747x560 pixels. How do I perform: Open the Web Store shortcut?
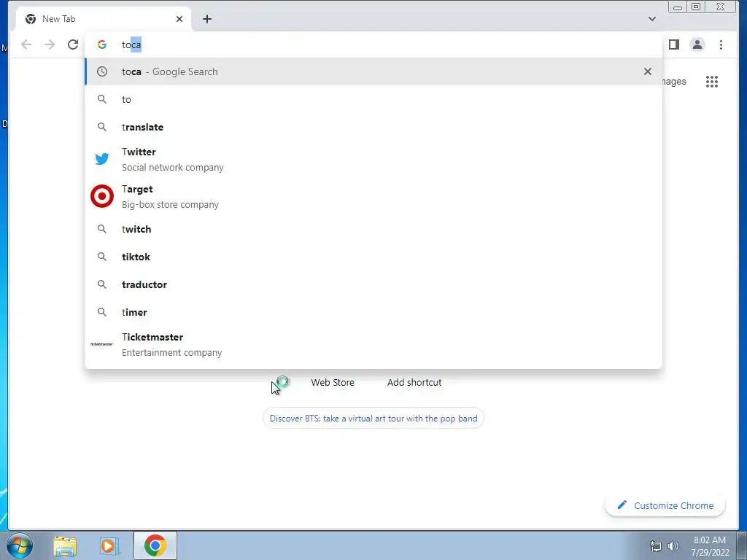333,382
